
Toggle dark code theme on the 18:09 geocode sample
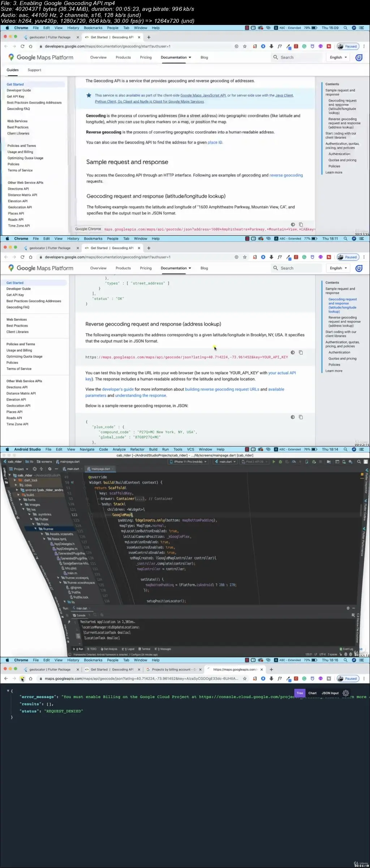(x=293, y=225)
